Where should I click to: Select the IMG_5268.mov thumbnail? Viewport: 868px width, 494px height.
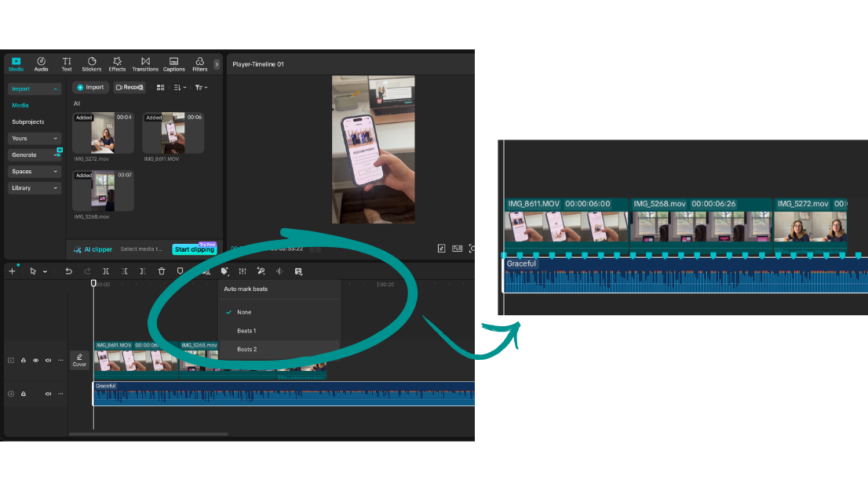point(103,191)
